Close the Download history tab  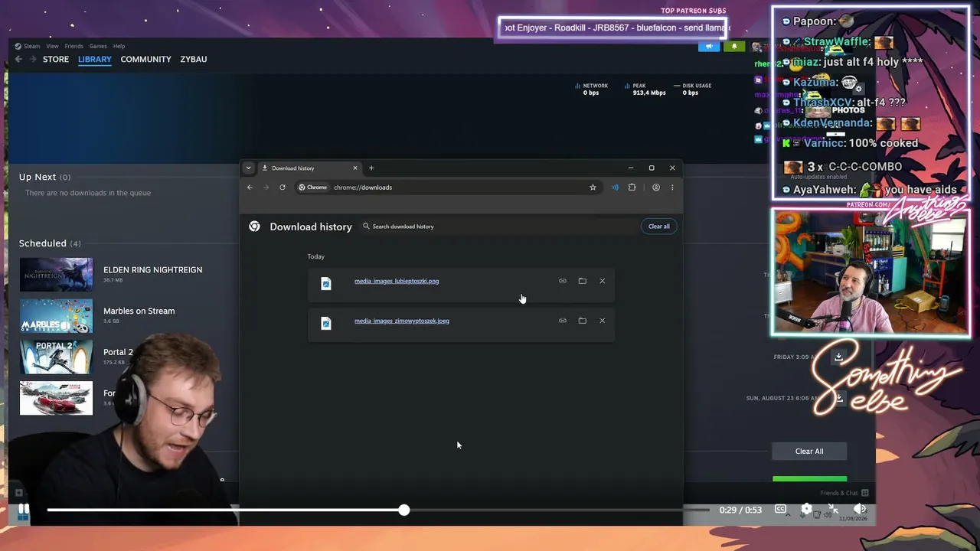355,168
